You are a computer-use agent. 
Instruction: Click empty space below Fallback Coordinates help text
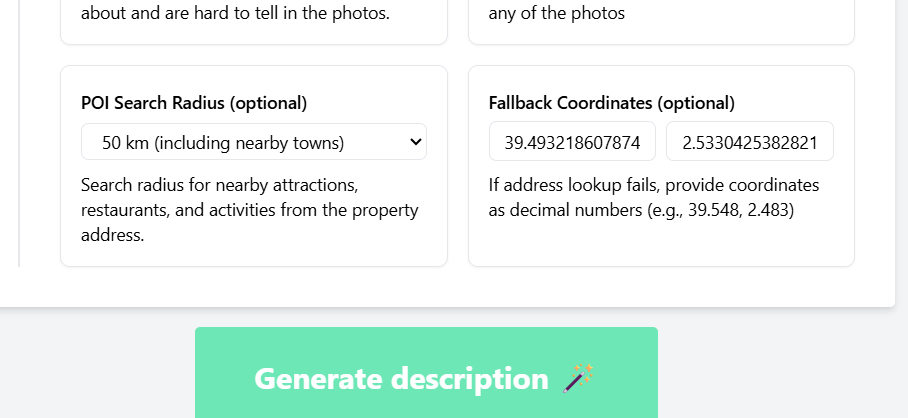click(661, 243)
